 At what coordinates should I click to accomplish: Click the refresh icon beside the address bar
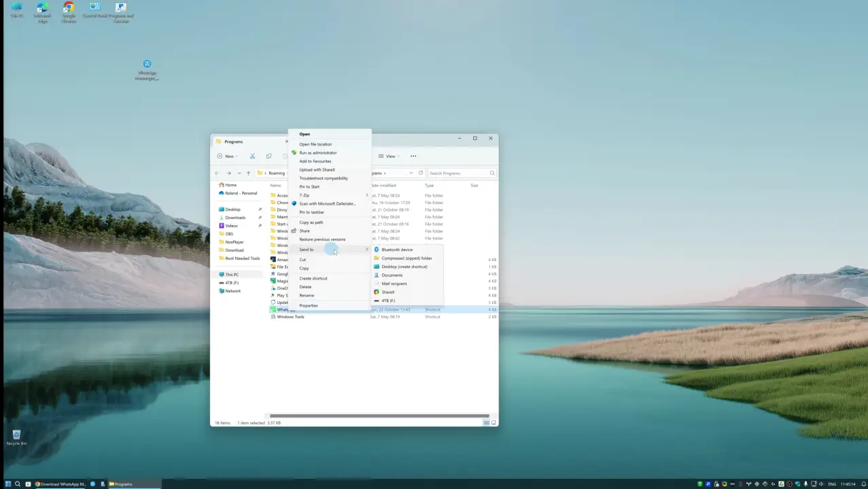[421, 173]
